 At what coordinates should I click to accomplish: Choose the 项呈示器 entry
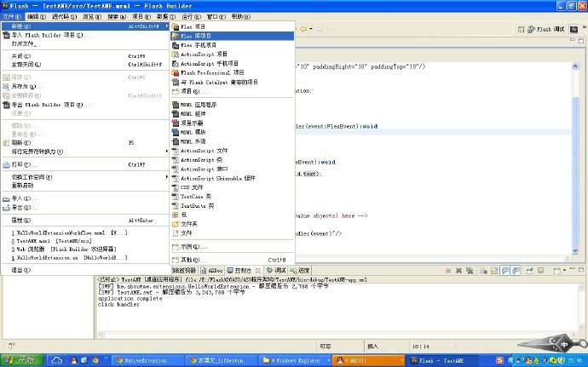coord(232,123)
